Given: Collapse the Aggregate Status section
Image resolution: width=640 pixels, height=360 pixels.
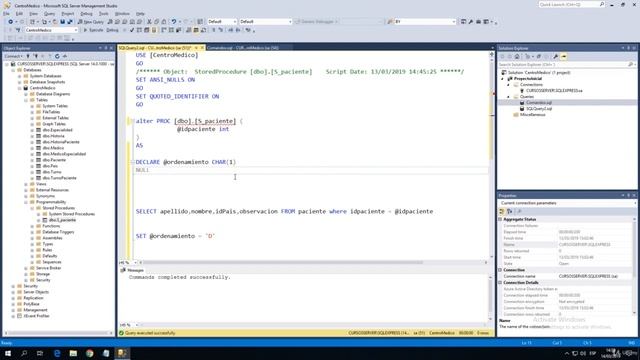Looking at the screenshot, I should [500, 220].
